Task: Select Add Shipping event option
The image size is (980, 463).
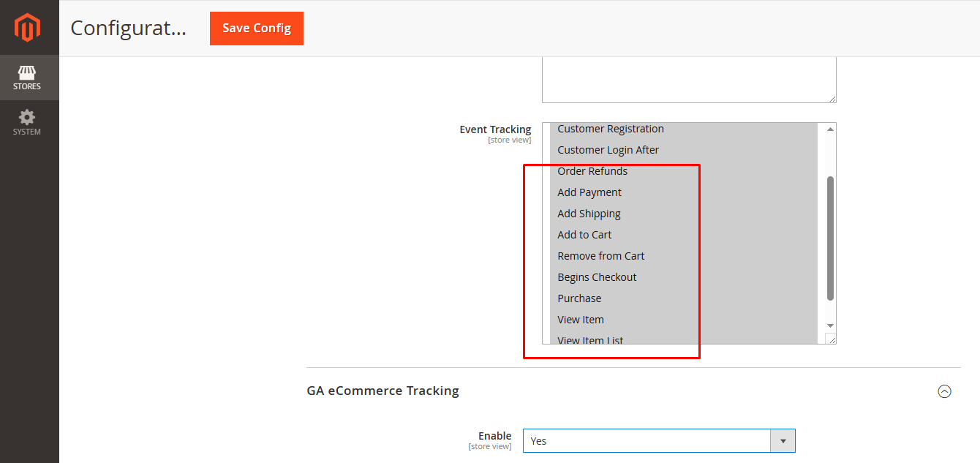Action: [589, 214]
